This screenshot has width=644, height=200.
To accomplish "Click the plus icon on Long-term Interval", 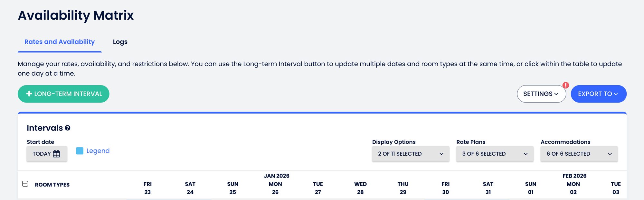I will pos(29,94).
